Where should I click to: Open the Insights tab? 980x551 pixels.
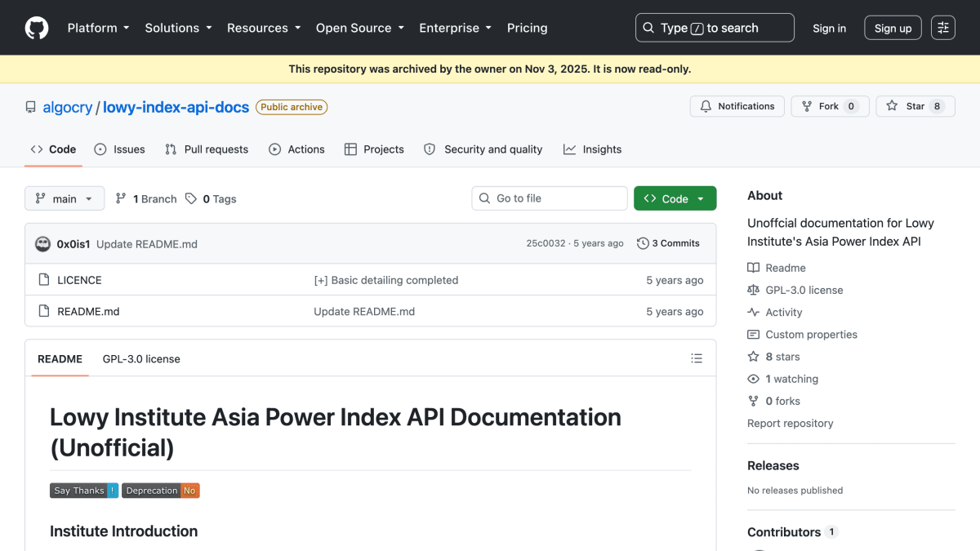(x=592, y=149)
